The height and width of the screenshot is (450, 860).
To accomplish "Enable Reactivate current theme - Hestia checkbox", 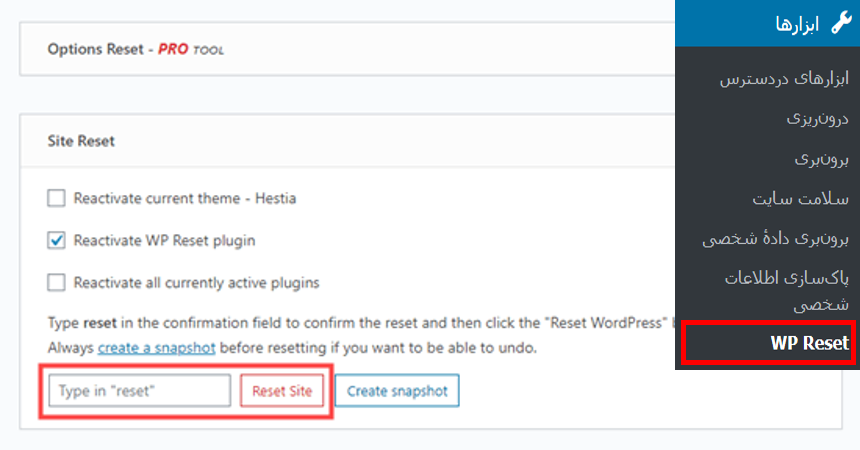I will pos(56,198).
